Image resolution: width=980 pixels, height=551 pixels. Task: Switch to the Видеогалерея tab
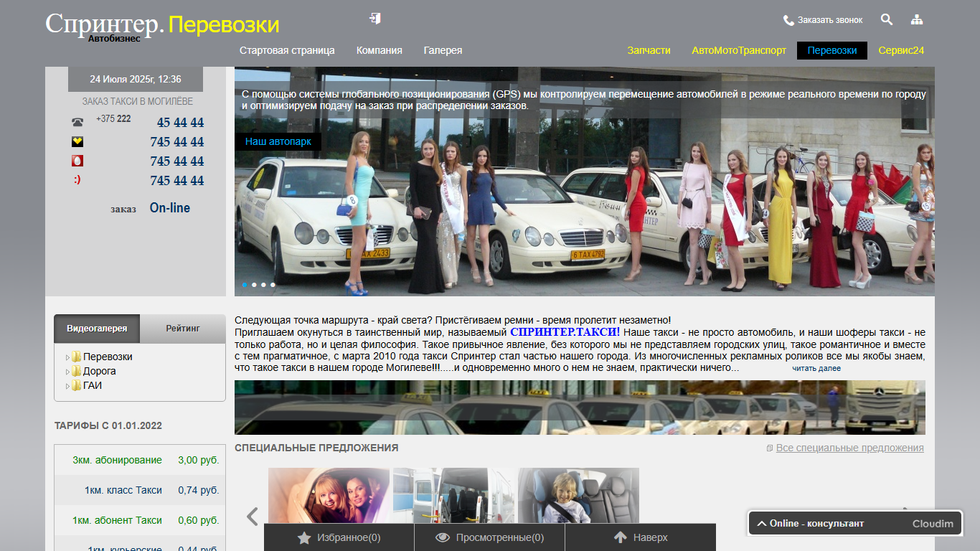click(97, 329)
